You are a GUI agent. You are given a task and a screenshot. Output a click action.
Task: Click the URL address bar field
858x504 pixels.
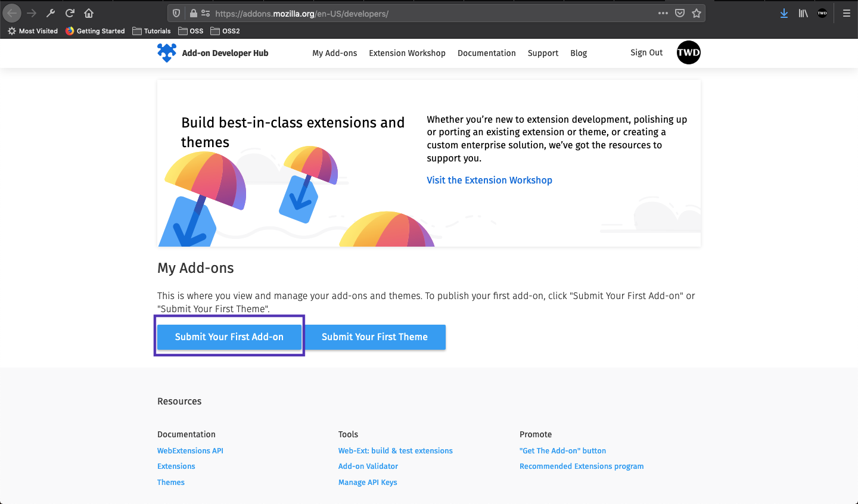(435, 13)
